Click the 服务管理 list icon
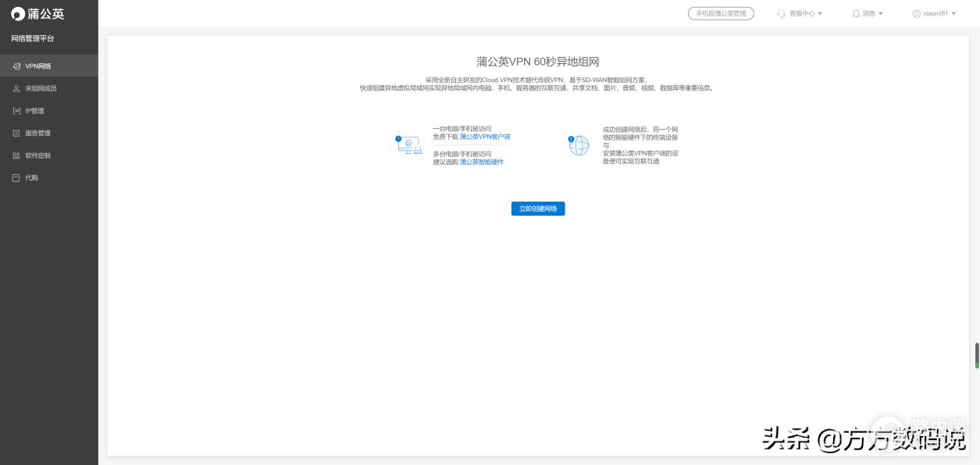This screenshot has width=980, height=465. pos(16,133)
